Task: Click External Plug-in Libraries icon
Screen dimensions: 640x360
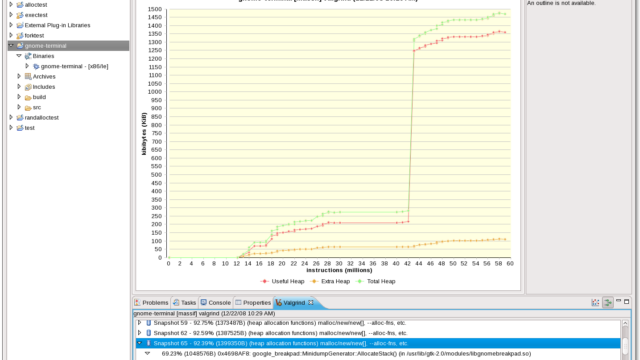Action: (x=20, y=25)
